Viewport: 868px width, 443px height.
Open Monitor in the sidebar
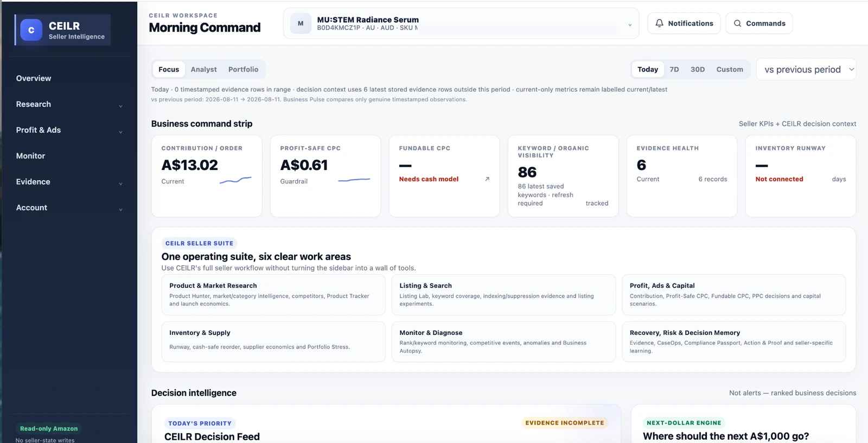click(x=30, y=156)
